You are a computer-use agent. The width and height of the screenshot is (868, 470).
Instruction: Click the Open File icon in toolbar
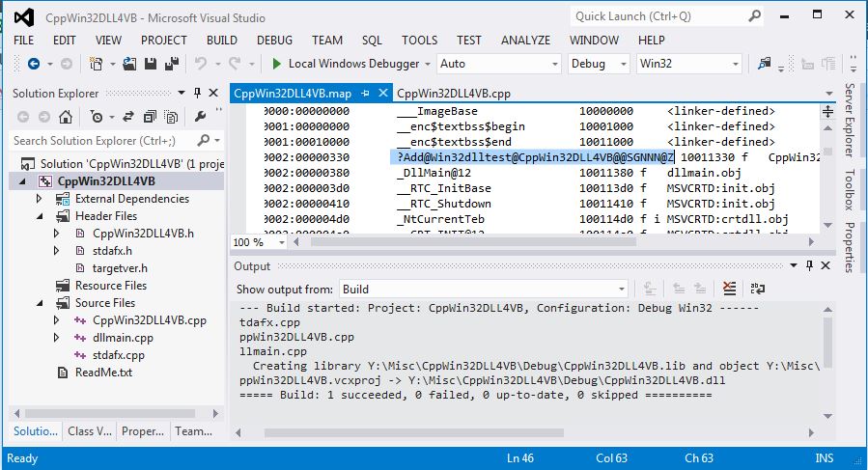pyautogui.click(x=129, y=64)
